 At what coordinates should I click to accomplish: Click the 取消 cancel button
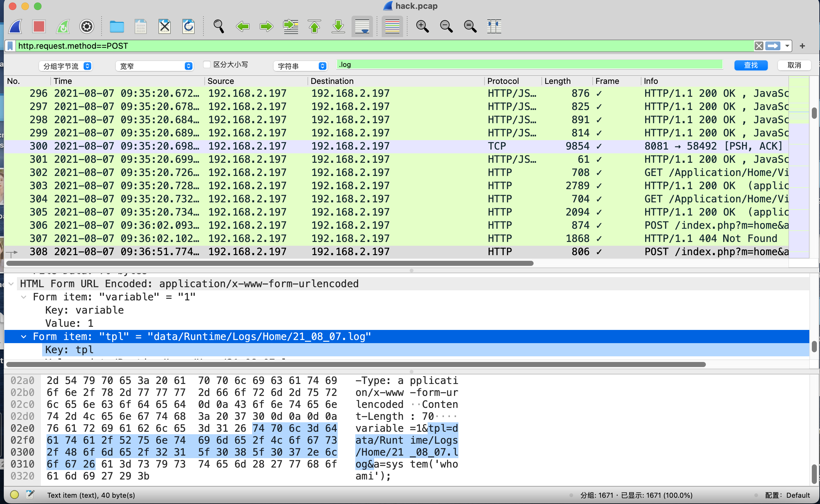(x=794, y=65)
